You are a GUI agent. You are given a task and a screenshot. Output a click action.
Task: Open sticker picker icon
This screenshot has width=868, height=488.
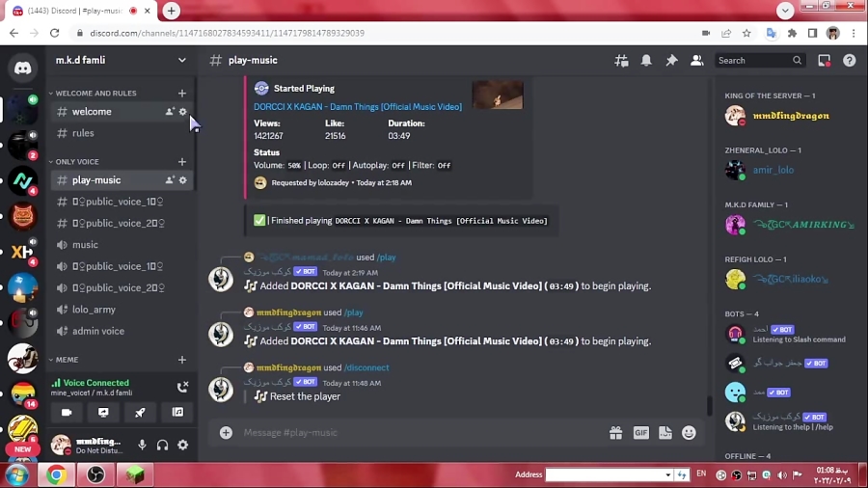tap(665, 433)
